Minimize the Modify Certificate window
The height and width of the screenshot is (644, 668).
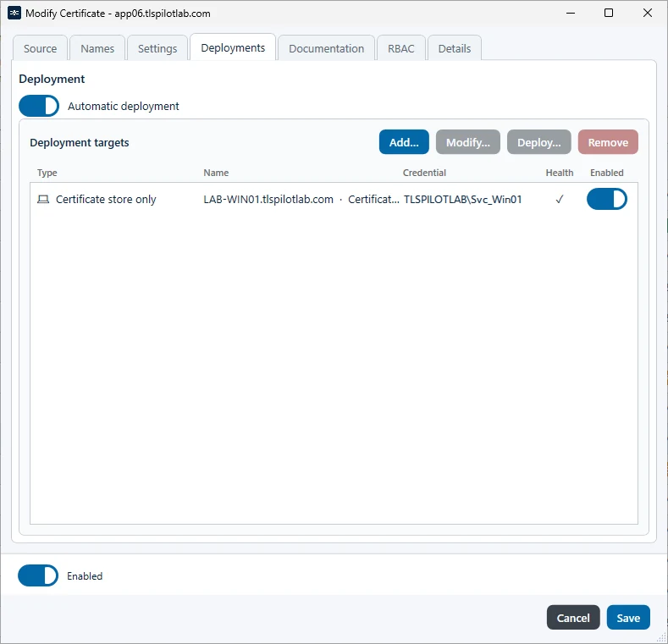(571, 14)
